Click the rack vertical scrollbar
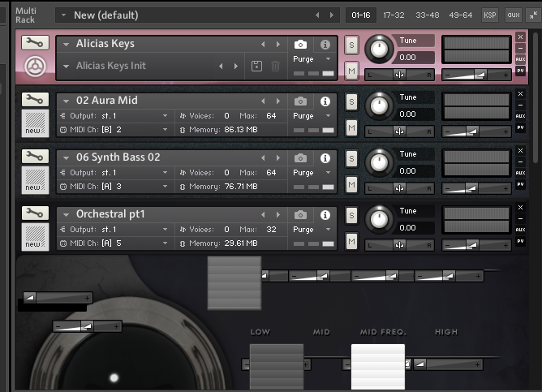The height and width of the screenshot is (392, 542). [536, 97]
